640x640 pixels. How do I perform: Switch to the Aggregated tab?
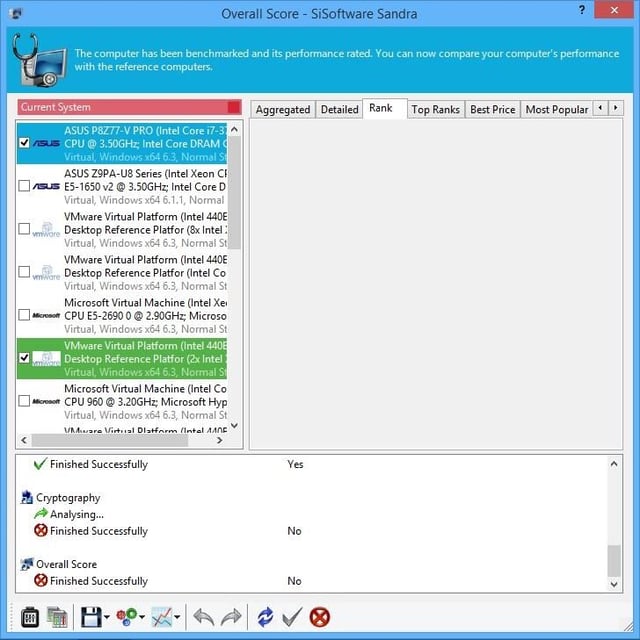pyautogui.click(x=283, y=109)
